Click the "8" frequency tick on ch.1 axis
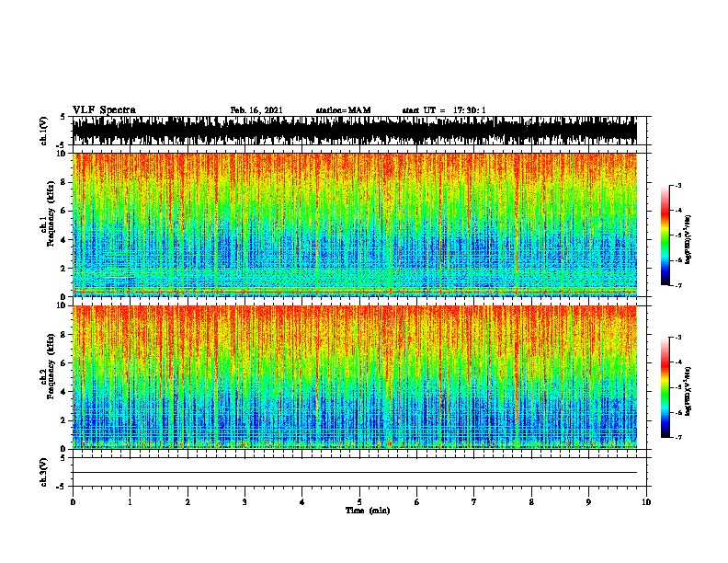Image resolution: width=728 pixels, height=563 pixels. tap(64, 182)
